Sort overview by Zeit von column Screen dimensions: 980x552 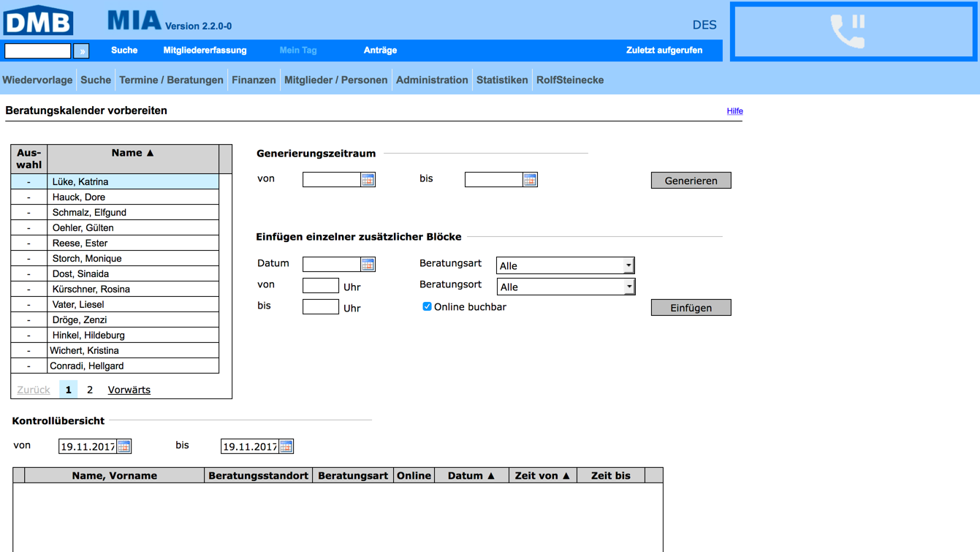click(542, 476)
